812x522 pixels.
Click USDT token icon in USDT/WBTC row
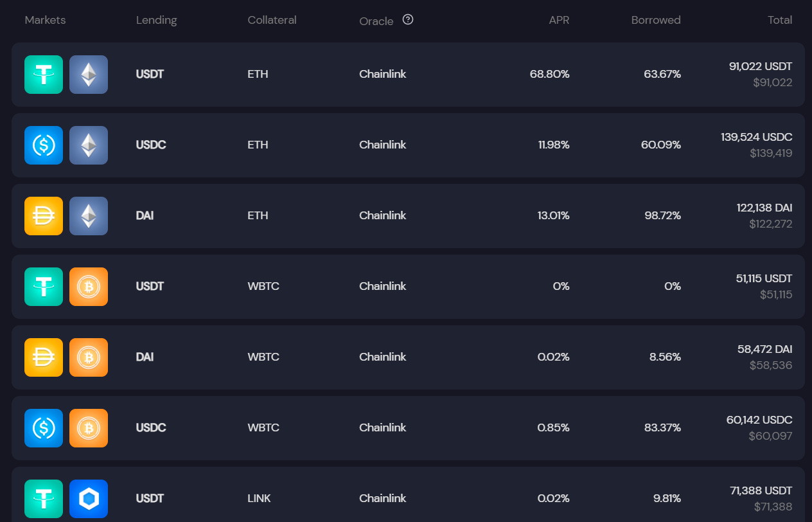pos(44,287)
